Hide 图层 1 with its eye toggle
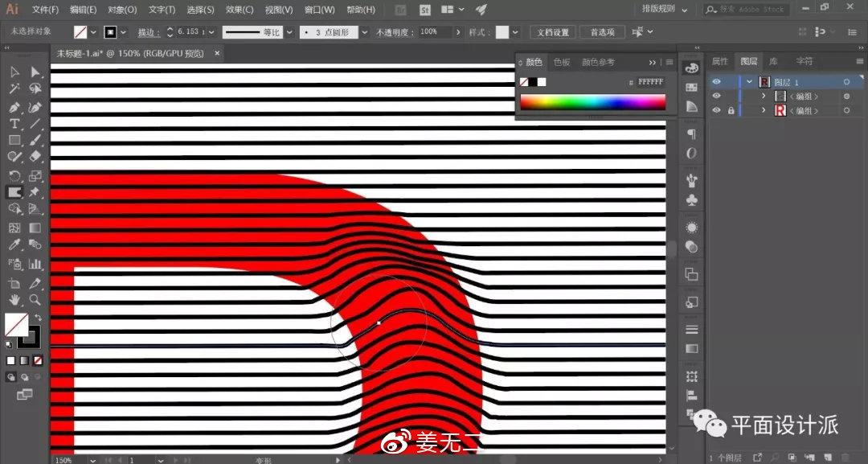 point(716,81)
